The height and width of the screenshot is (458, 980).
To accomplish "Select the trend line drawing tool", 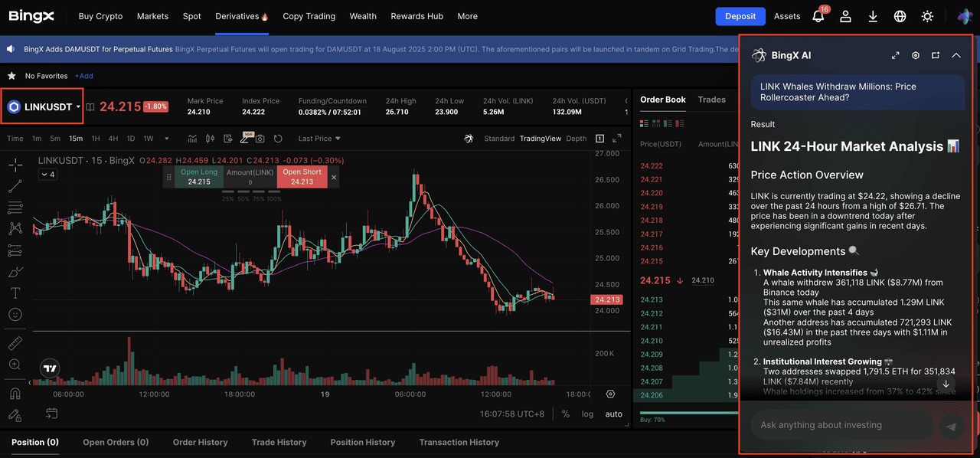I will coord(15,186).
